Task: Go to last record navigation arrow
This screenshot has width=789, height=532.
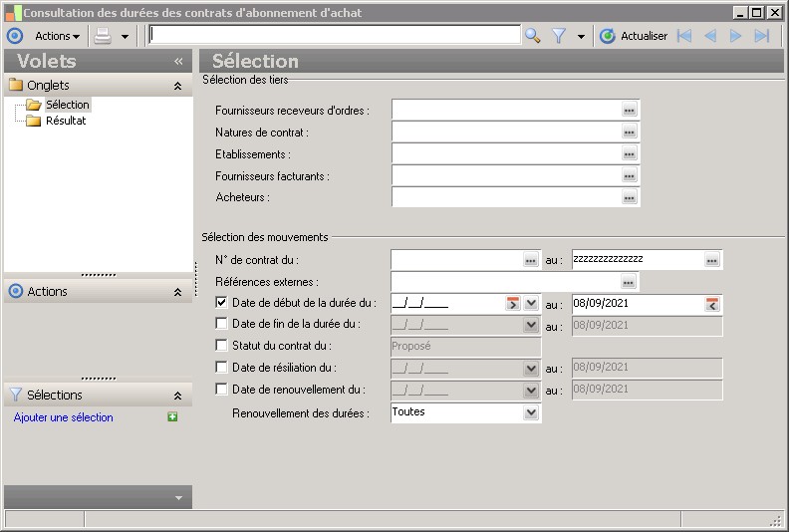Action: [x=762, y=36]
